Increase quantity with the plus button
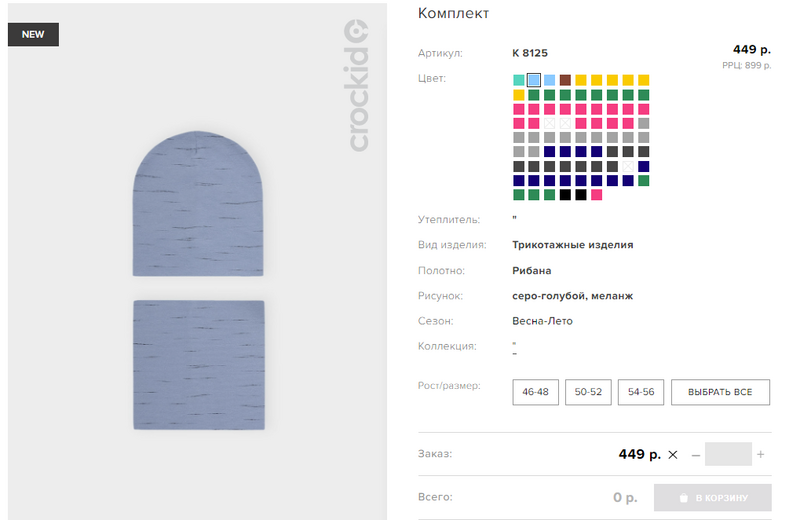 point(761,454)
